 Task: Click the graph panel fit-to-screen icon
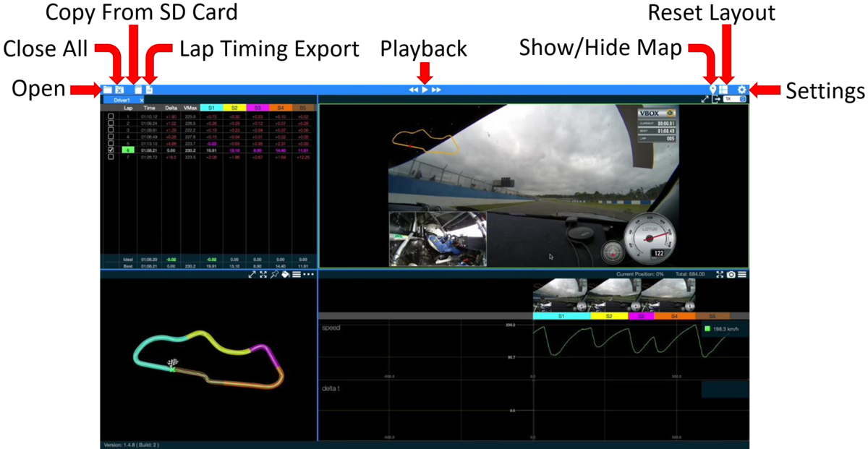coord(720,275)
